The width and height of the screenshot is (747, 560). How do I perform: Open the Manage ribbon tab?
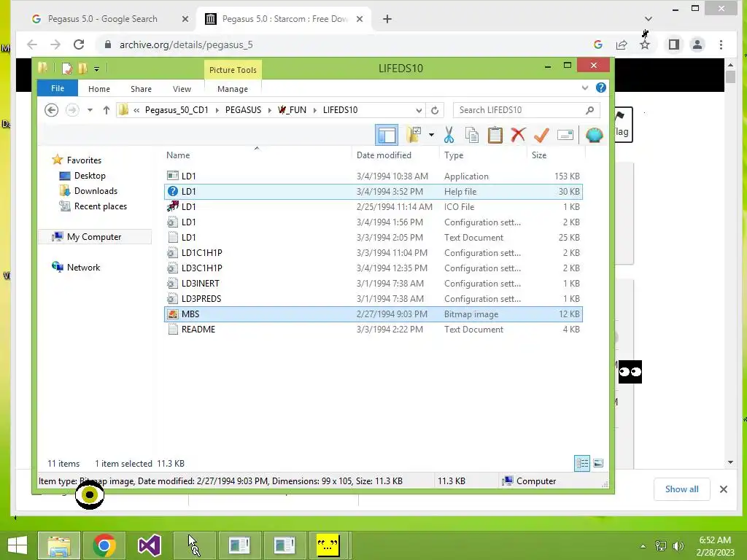[x=233, y=89]
